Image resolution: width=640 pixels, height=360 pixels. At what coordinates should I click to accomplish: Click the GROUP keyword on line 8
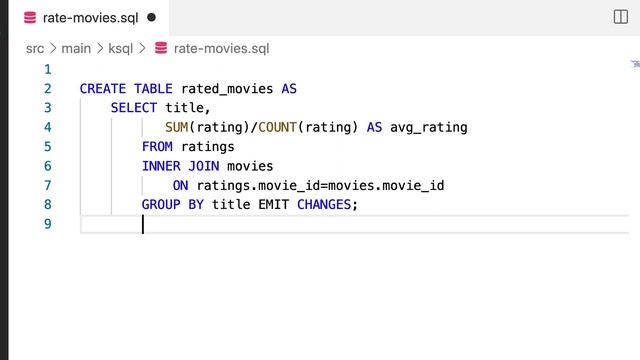pyautogui.click(x=161, y=204)
